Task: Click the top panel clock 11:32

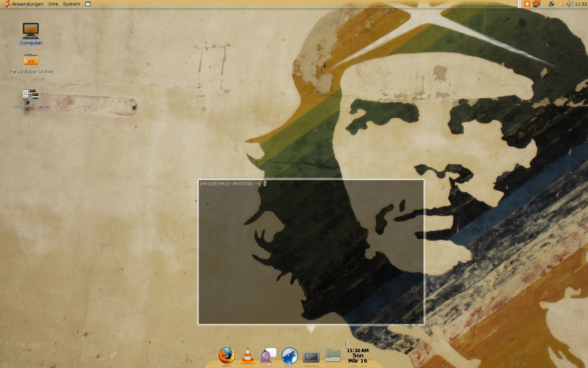Action: click(581, 4)
